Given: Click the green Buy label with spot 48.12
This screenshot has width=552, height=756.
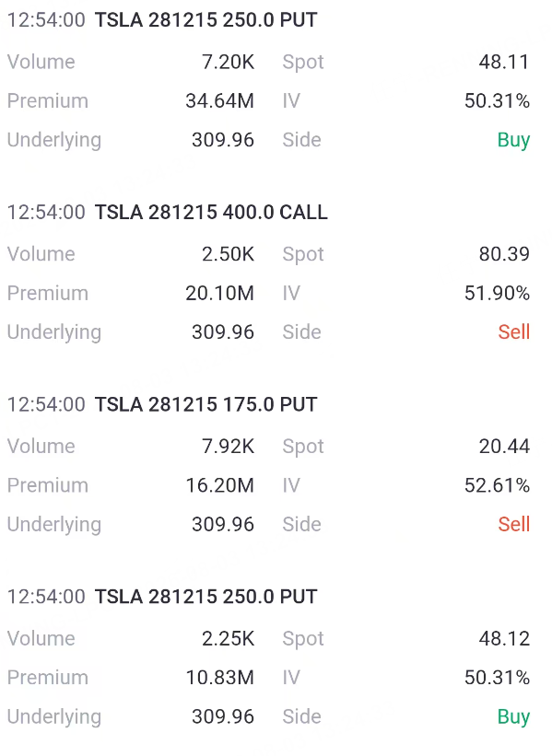Looking at the screenshot, I should point(513,717).
